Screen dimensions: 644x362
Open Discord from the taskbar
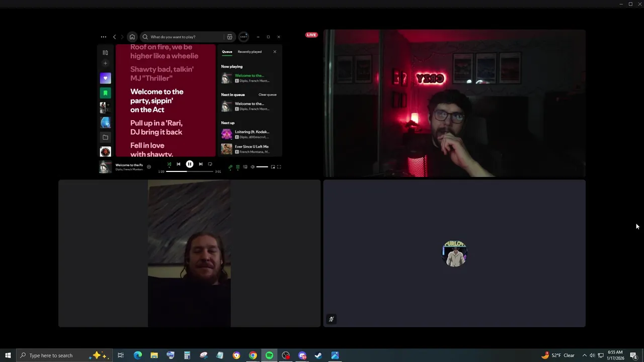[302, 355]
